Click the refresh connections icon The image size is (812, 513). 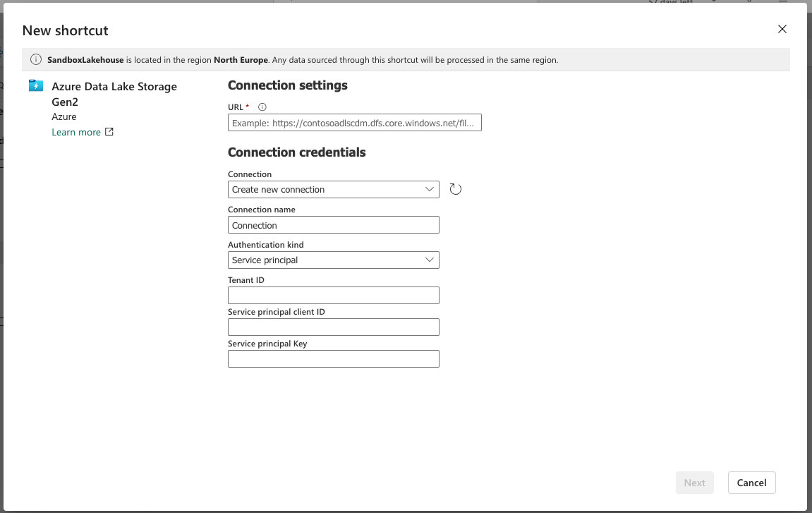coord(456,189)
